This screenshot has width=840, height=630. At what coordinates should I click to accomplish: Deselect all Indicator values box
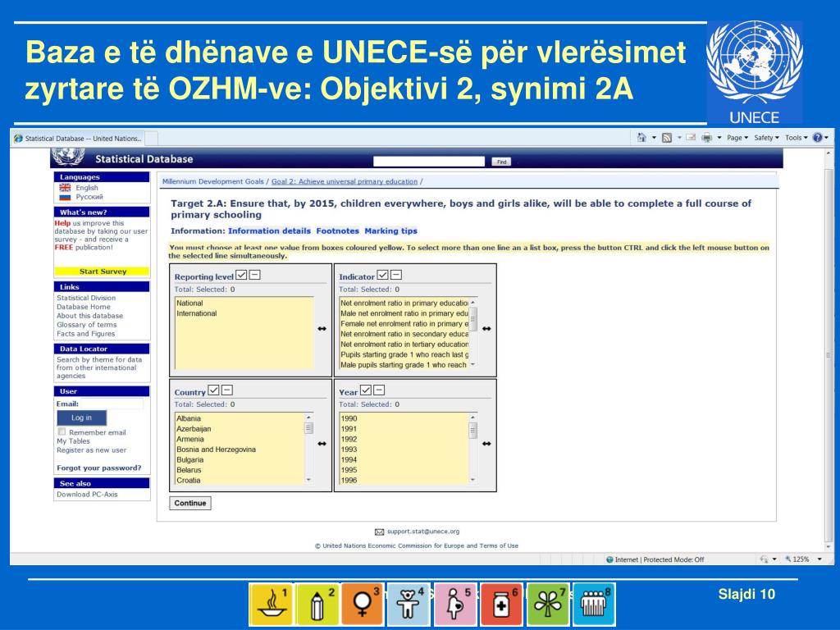(396, 276)
